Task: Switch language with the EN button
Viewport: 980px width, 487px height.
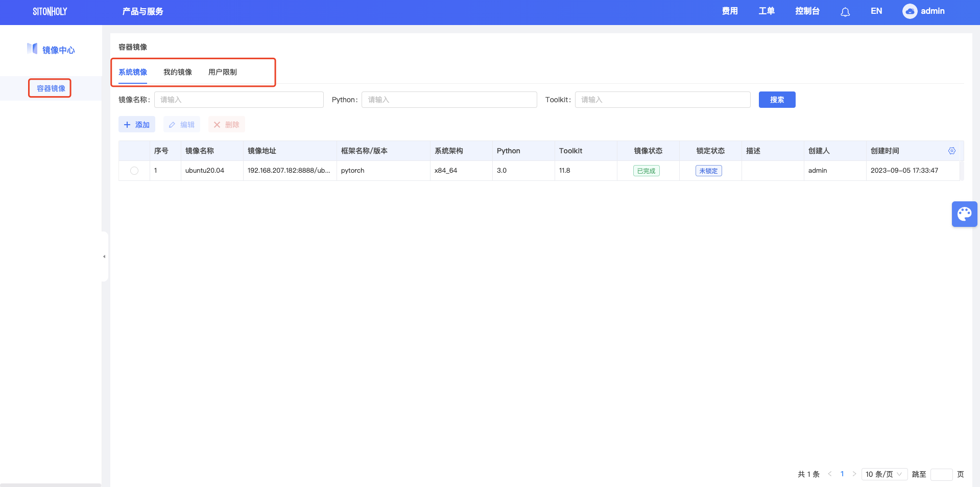Action: click(876, 11)
